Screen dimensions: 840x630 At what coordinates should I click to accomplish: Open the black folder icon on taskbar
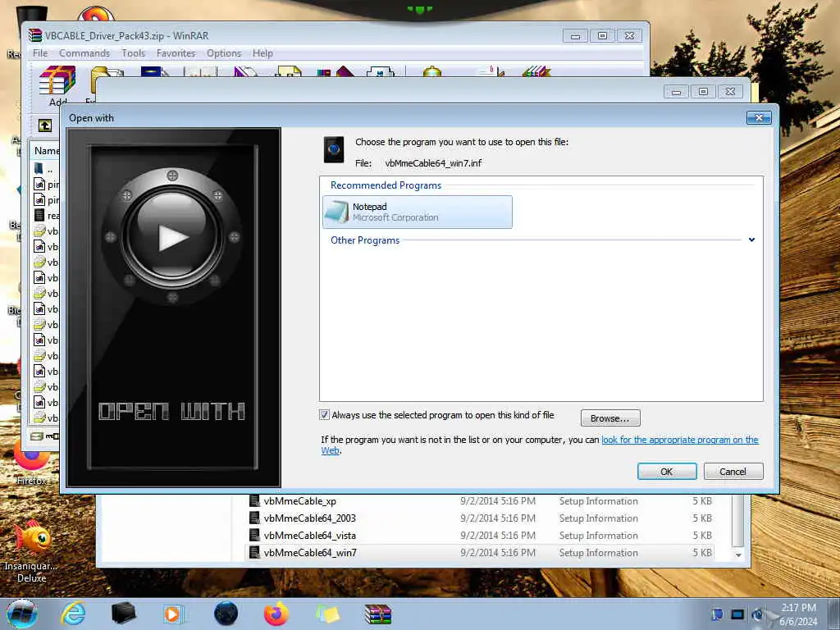123,614
